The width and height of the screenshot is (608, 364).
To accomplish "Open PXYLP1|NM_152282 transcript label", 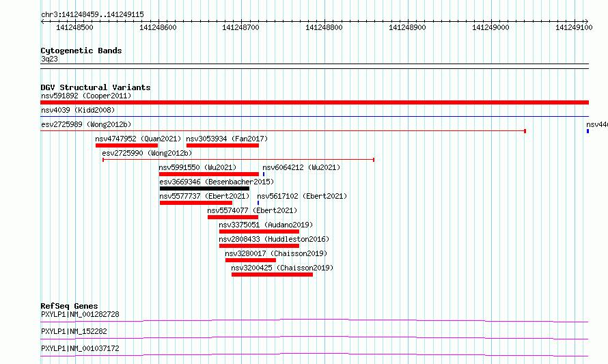I will [74, 331].
